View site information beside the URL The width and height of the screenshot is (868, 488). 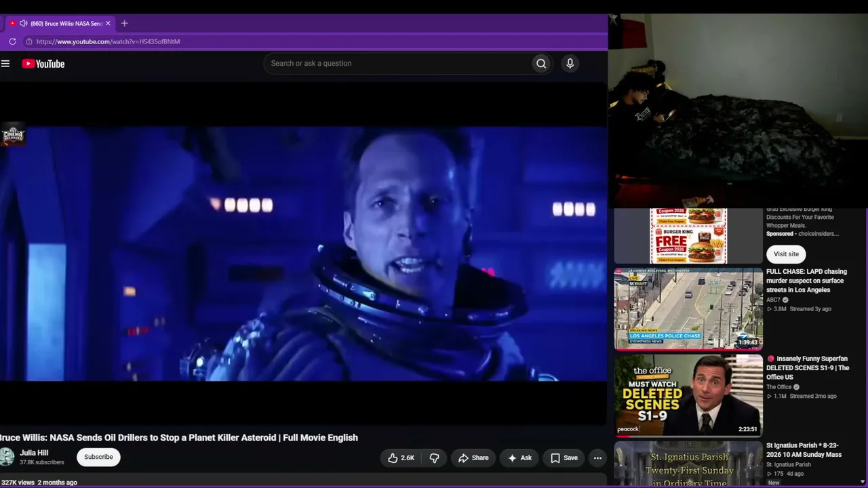click(x=28, y=41)
